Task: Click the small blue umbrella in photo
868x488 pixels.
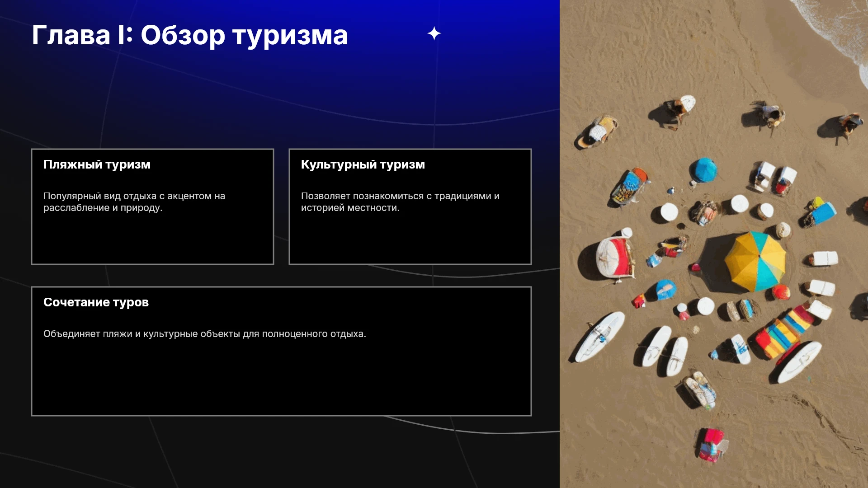Action: (704, 170)
